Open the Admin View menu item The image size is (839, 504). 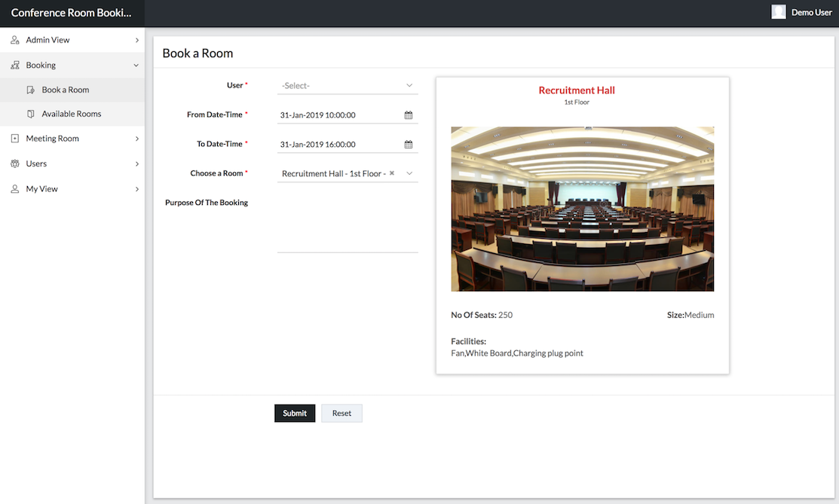tap(72, 40)
